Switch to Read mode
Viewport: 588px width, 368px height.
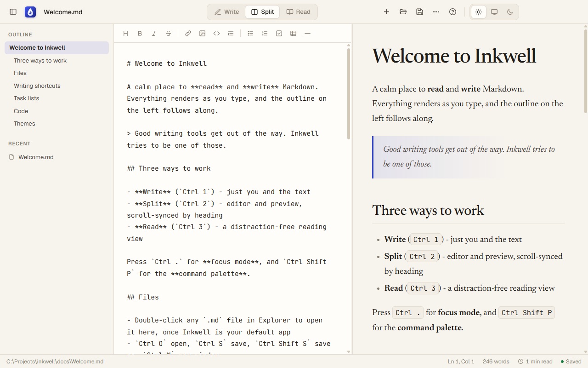pyautogui.click(x=298, y=12)
